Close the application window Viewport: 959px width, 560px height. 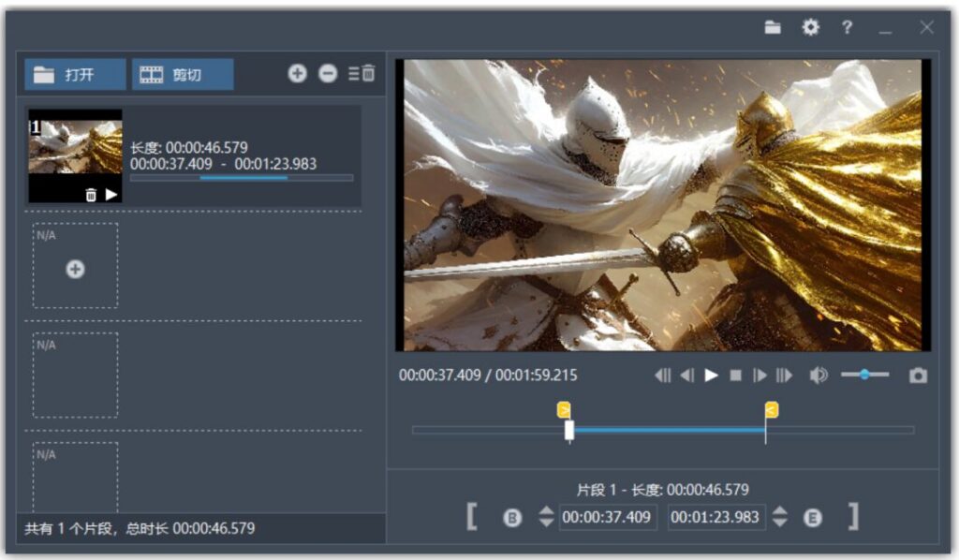pos(926,27)
